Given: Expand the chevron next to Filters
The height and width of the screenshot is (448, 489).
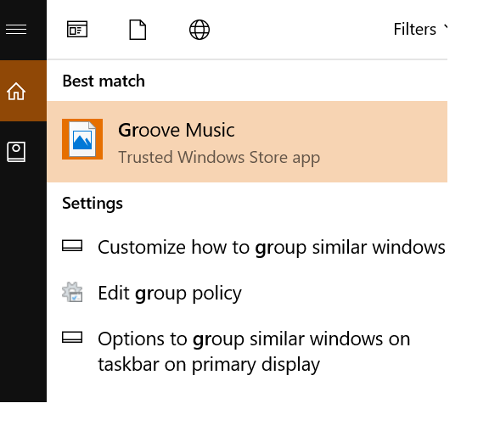Looking at the screenshot, I should click(446, 28).
